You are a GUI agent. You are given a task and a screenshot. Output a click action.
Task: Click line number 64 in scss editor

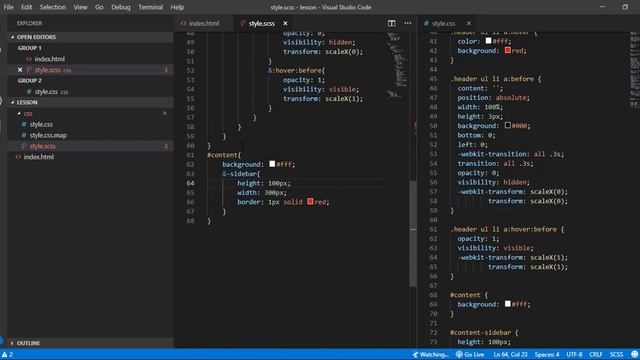click(190, 183)
